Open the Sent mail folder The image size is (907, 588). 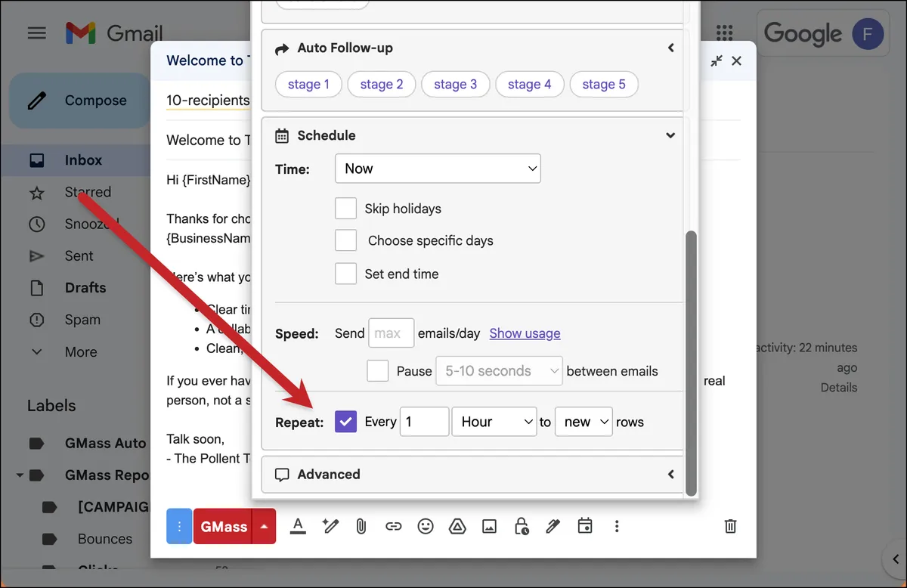point(79,255)
